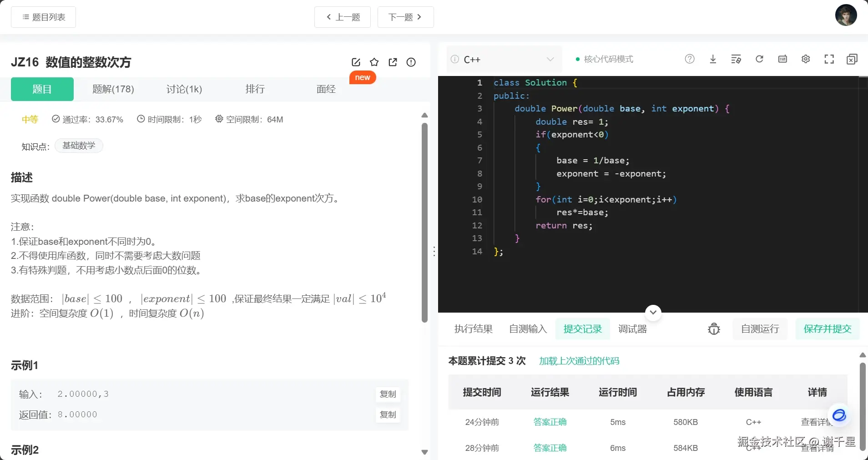Switch to the 讨论(1k) tab
This screenshot has width=868, height=460.
click(184, 89)
